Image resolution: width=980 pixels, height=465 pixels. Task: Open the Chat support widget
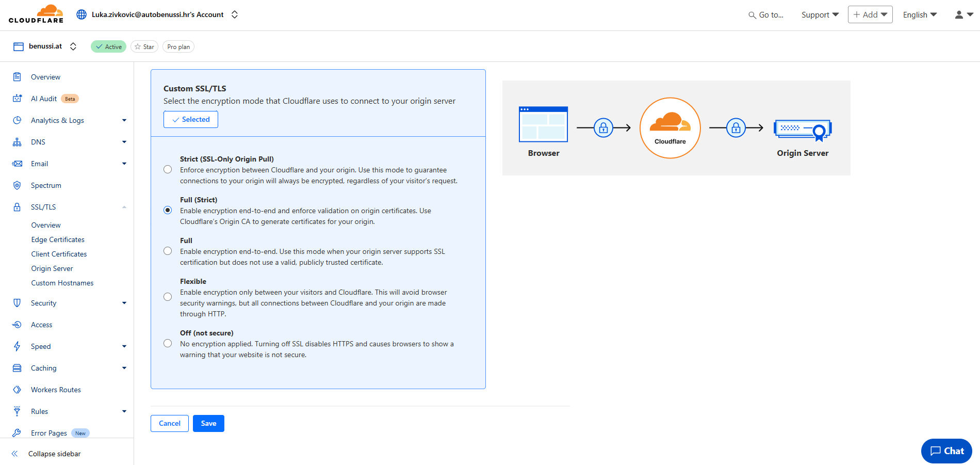946,451
